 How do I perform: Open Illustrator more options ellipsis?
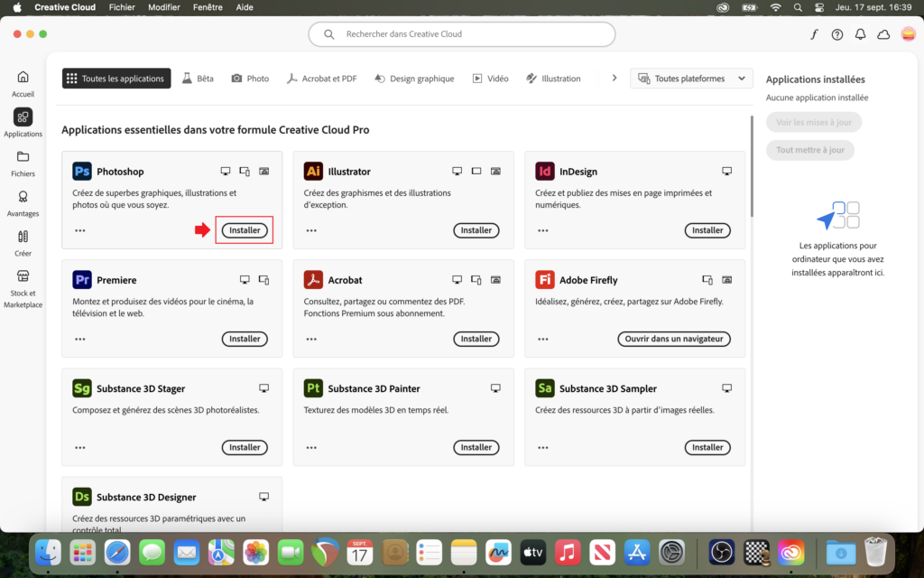click(311, 230)
